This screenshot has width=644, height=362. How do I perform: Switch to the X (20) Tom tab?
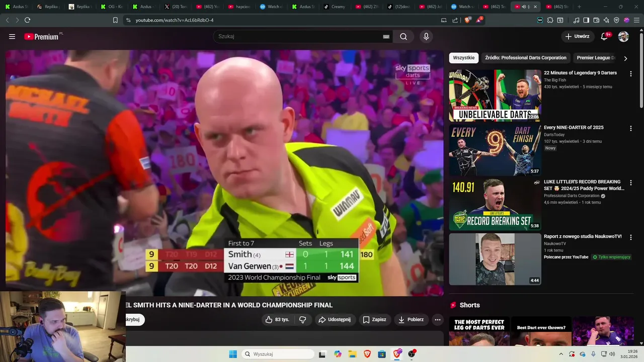click(x=176, y=7)
